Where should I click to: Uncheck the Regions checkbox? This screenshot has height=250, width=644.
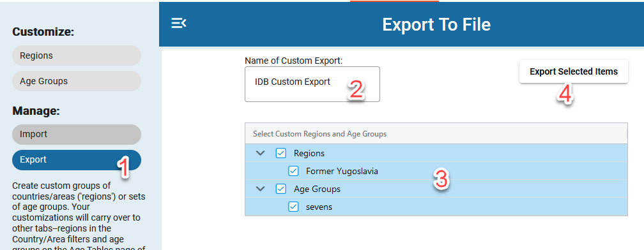(280, 153)
